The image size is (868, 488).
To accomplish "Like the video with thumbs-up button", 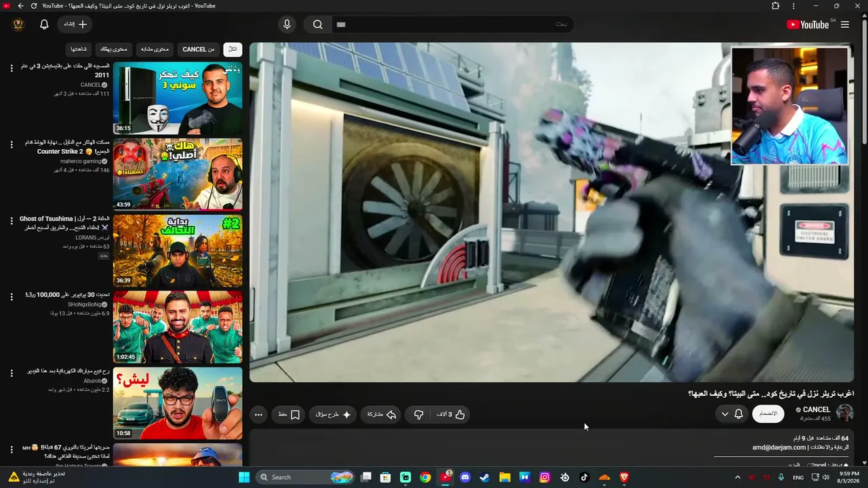I will point(451,414).
